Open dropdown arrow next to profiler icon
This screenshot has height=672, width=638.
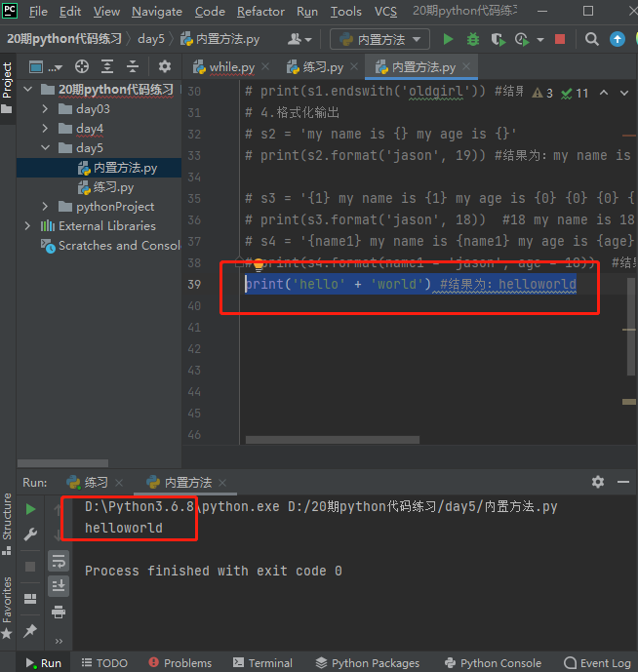click(x=540, y=40)
